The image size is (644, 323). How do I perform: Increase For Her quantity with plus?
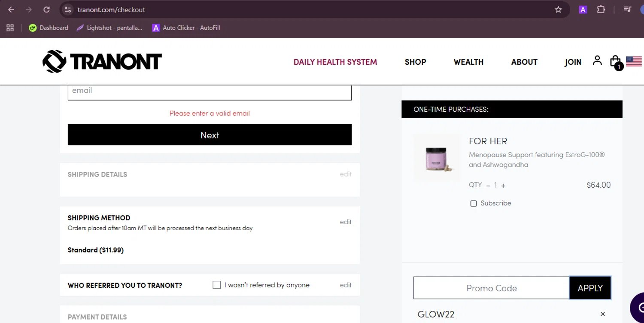(x=503, y=186)
